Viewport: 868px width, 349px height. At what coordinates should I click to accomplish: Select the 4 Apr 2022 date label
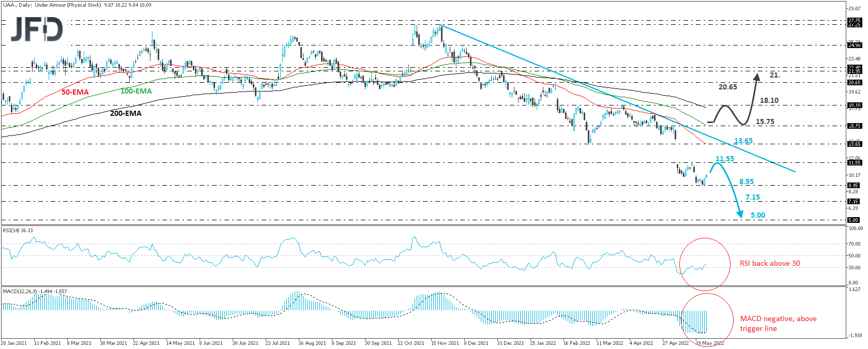coord(642,343)
